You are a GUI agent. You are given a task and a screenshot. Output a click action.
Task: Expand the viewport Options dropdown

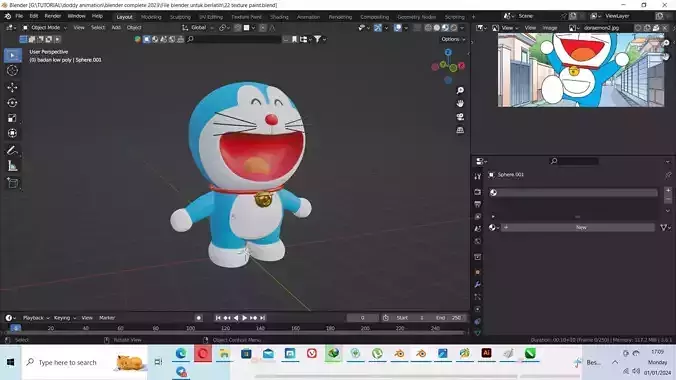[453, 39]
